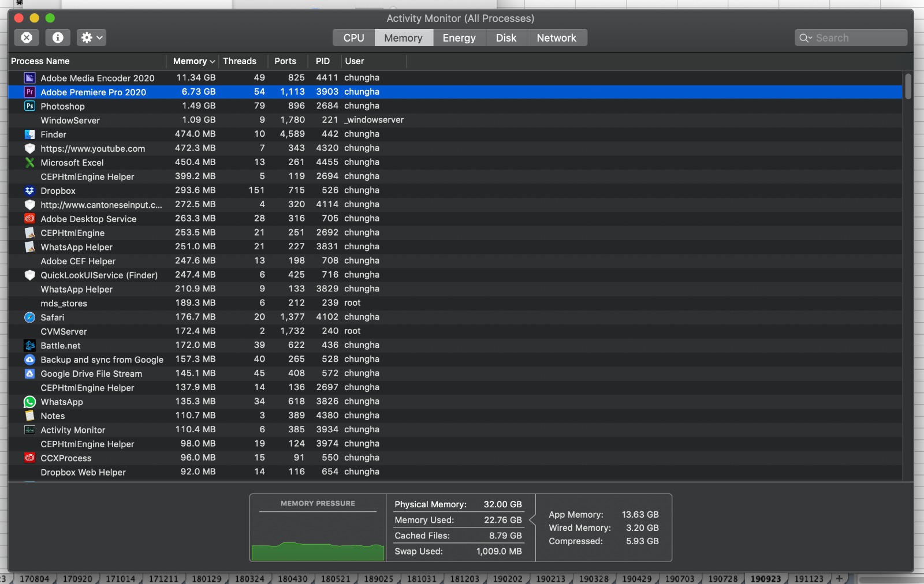This screenshot has width=924, height=584.
Task: Click the cantoneseinput shield icon
Action: 30,205
